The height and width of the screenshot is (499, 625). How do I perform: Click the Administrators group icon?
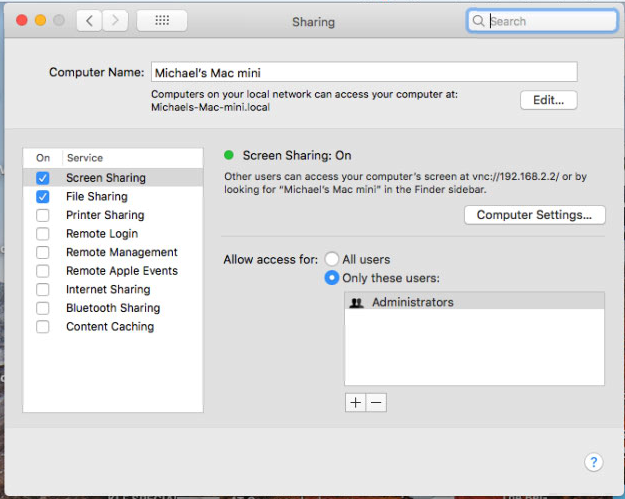point(356,303)
